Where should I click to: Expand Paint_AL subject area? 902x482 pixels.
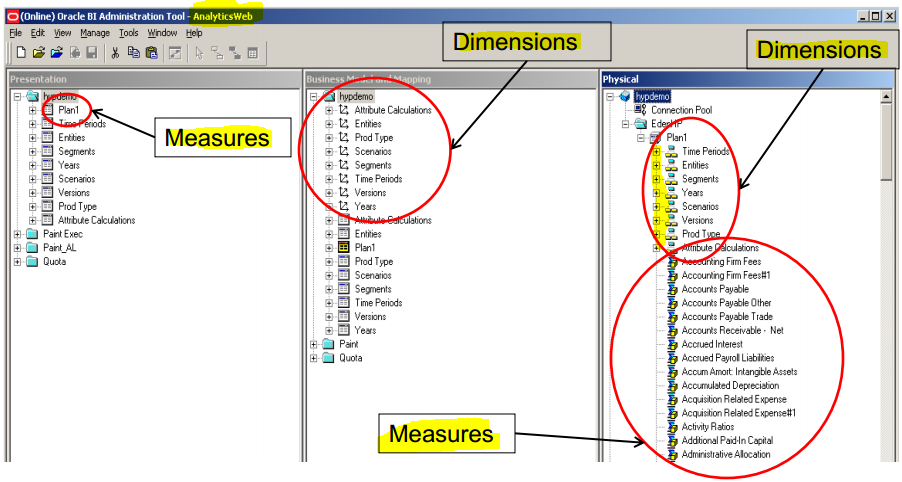pos(17,248)
